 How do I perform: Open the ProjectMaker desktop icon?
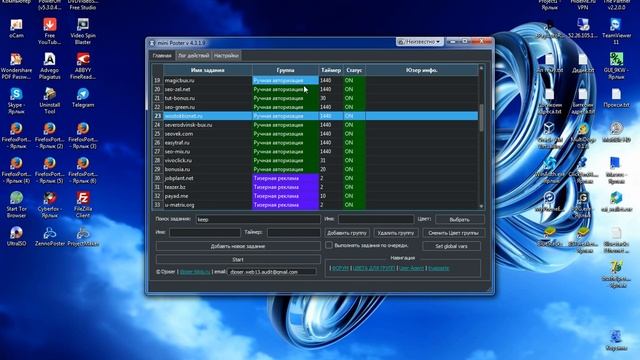click(83, 237)
